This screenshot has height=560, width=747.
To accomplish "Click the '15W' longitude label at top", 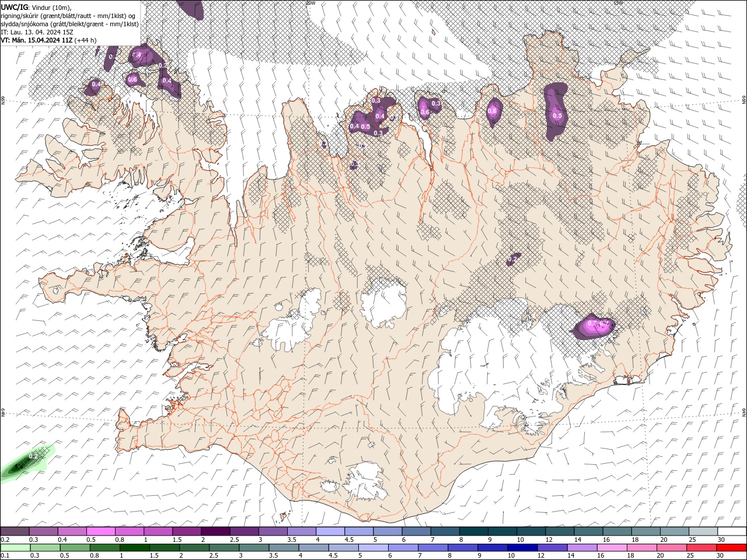I will click(x=618, y=3).
